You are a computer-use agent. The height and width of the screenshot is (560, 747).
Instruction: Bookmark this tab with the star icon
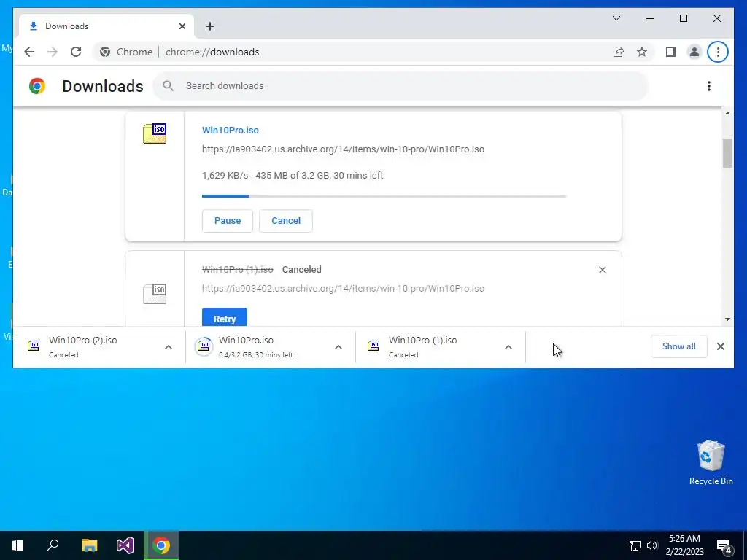tap(642, 52)
